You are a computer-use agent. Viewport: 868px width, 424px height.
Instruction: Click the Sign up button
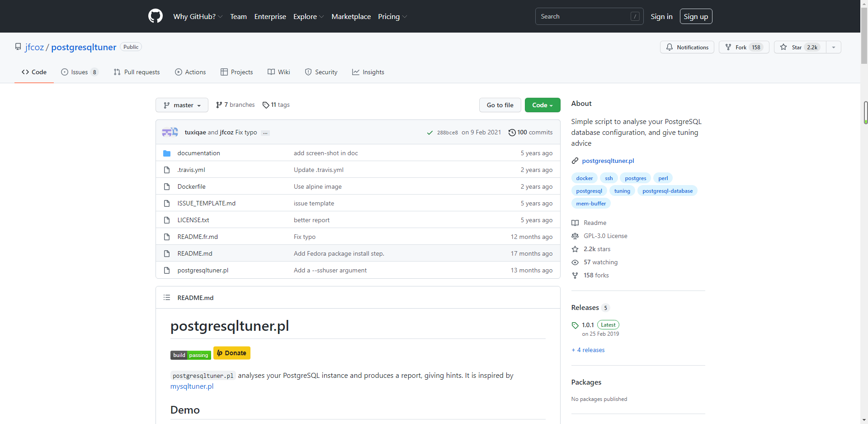pyautogui.click(x=696, y=16)
